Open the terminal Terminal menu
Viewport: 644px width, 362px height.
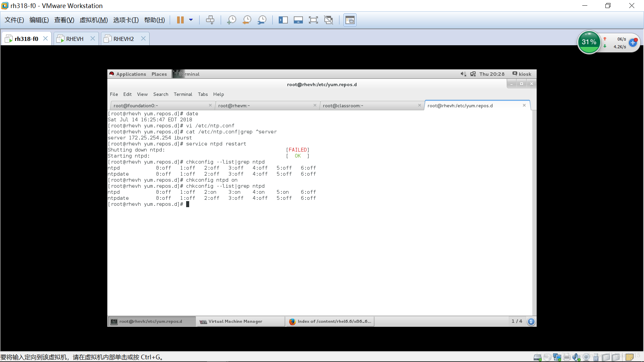pos(183,94)
